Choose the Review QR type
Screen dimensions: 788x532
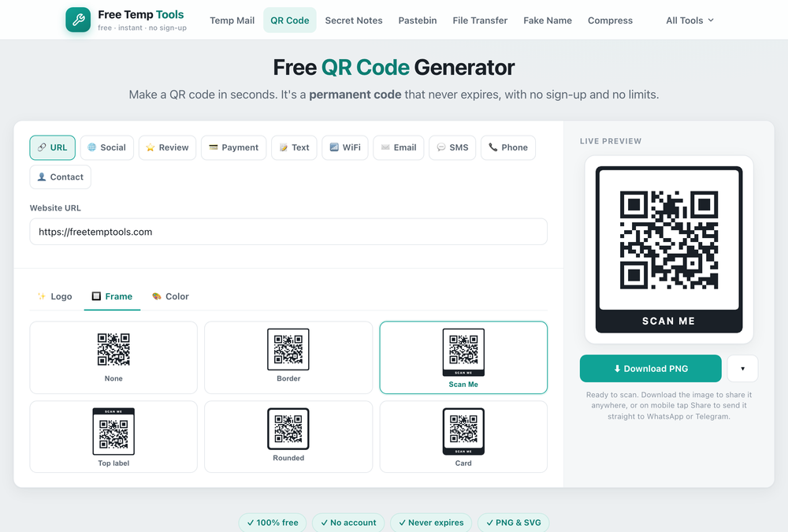click(167, 147)
